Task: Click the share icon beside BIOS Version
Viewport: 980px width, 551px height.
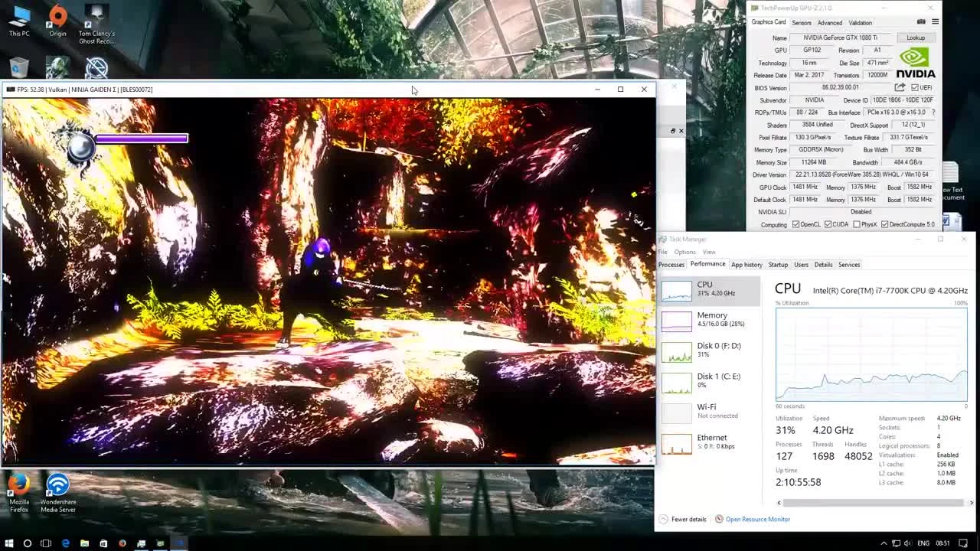Action: [900, 87]
